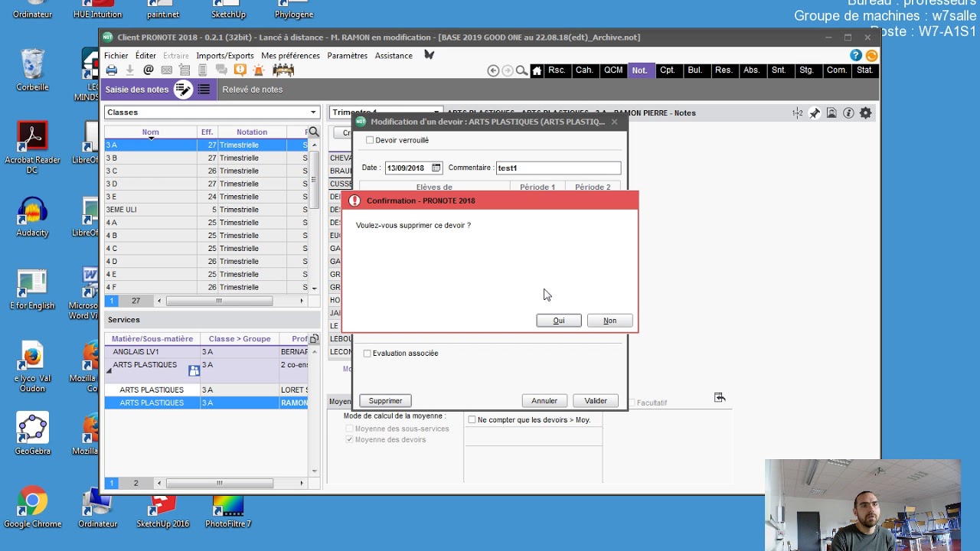Open the Fichier menu
Screen dimensions: 980x551
(116, 55)
